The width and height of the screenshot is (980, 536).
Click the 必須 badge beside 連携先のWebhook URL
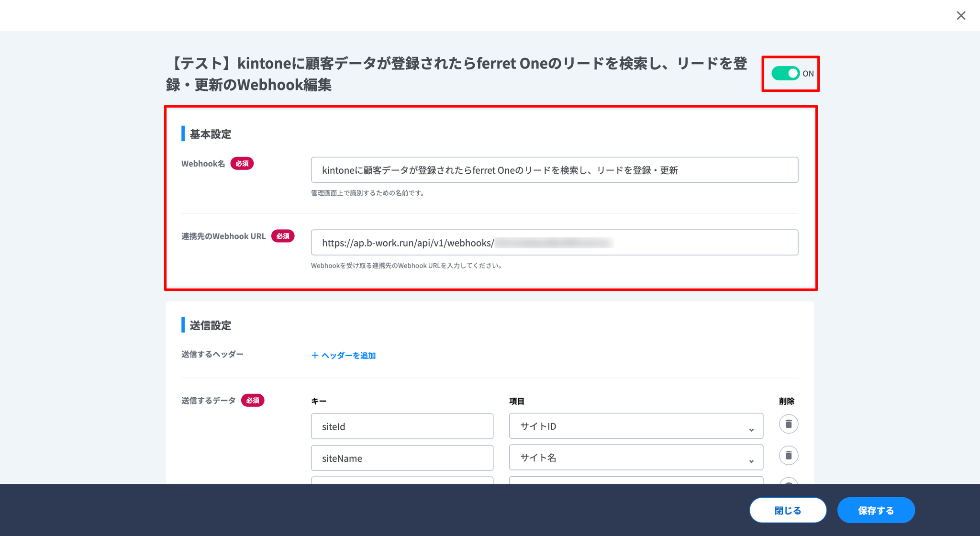coord(283,236)
